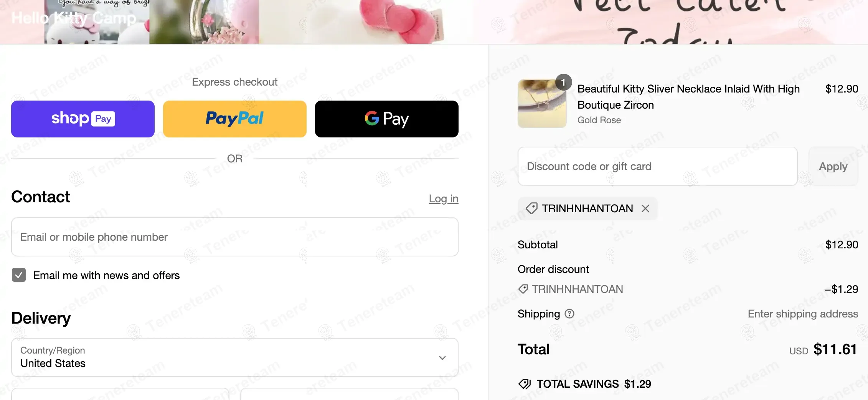Open the Hello Kitty Camp store header
Screen dimensions: 868x400
tap(74, 18)
